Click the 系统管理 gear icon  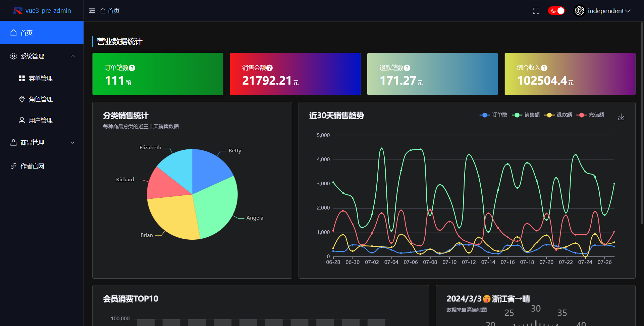coord(13,56)
